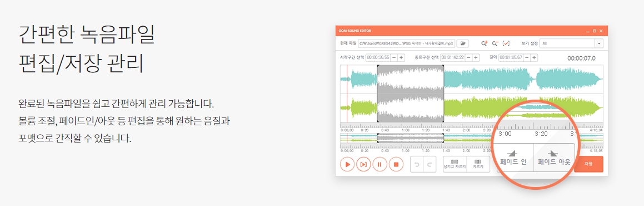The height and width of the screenshot is (206, 644).
Task: Apply 페이드 아웃 fade out
Action: (554, 158)
